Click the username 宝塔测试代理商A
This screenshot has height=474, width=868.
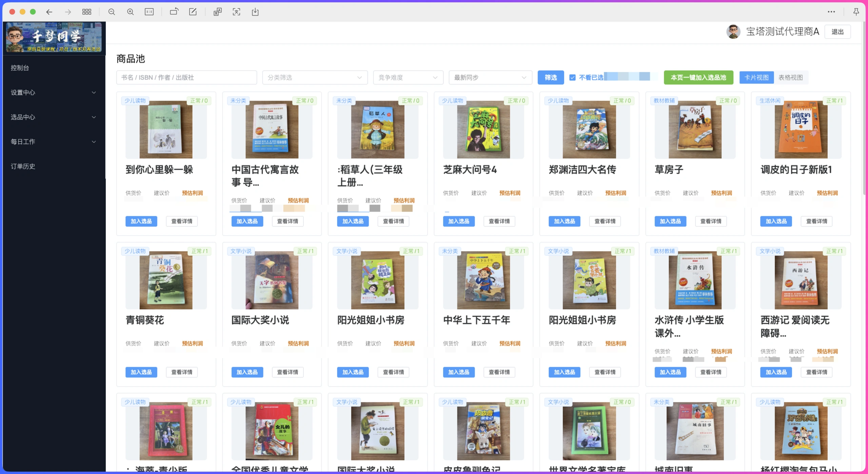click(x=783, y=32)
